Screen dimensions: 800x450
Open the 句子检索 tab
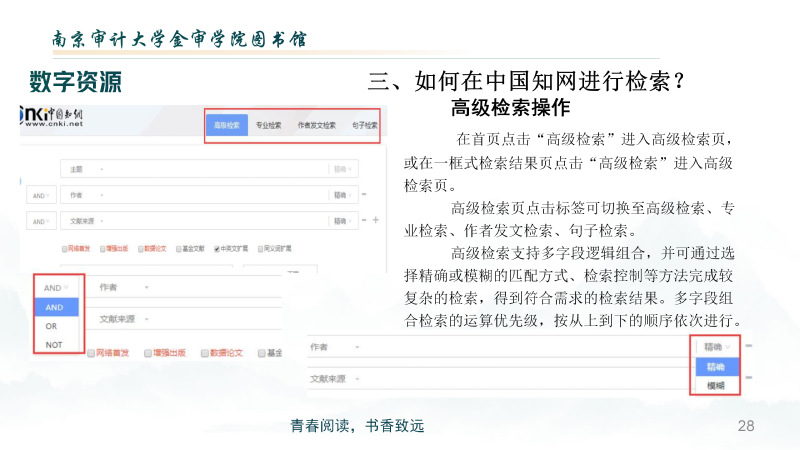click(364, 126)
